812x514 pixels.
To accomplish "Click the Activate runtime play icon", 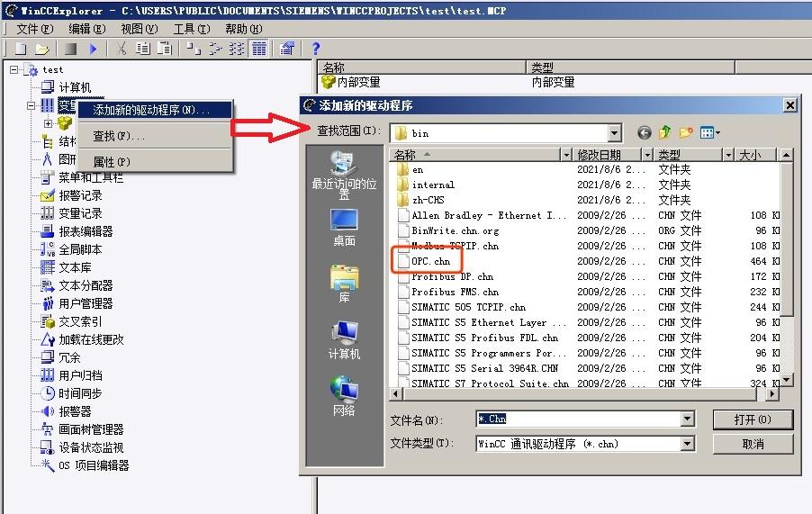I will click(x=93, y=49).
